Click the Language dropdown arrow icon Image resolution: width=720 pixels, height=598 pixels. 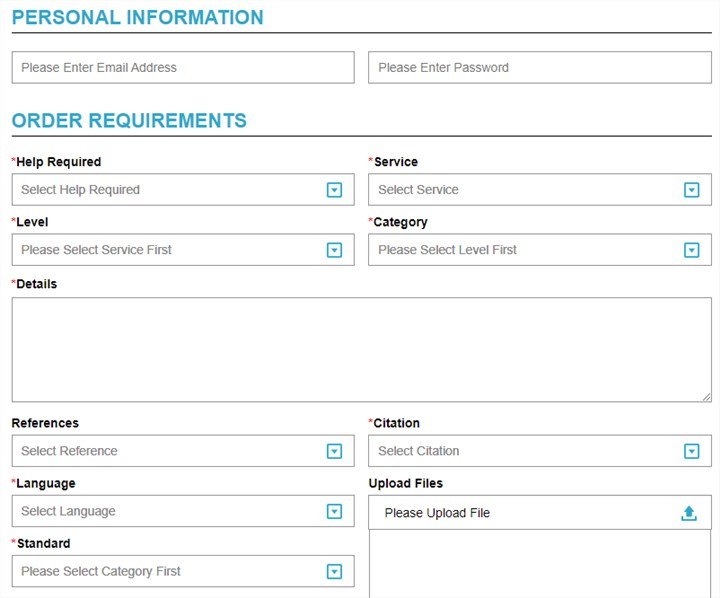pos(334,511)
